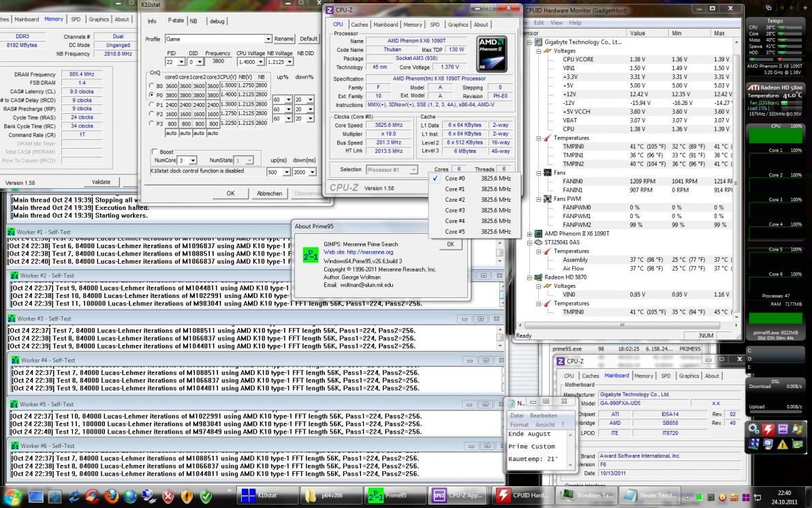Click the AMD Phenom II X6 1090T chip icon

click(x=539, y=234)
